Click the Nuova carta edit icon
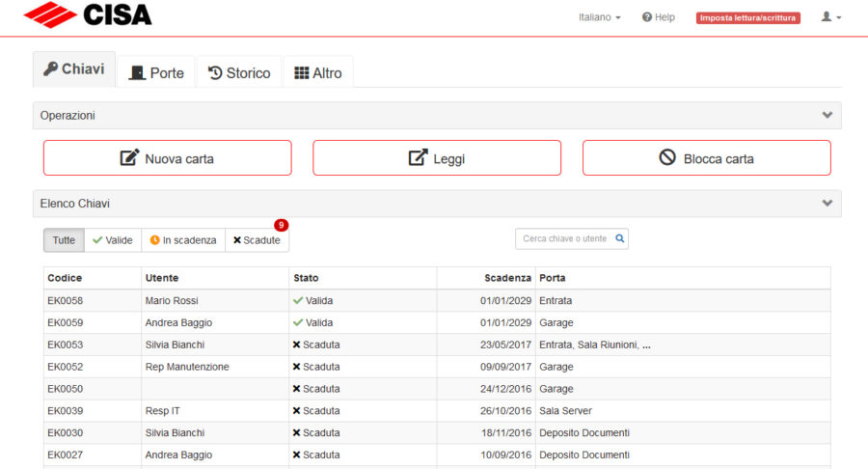Image resolution: width=868 pixels, height=469 pixels. pyautogui.click(x=129, y=158)
